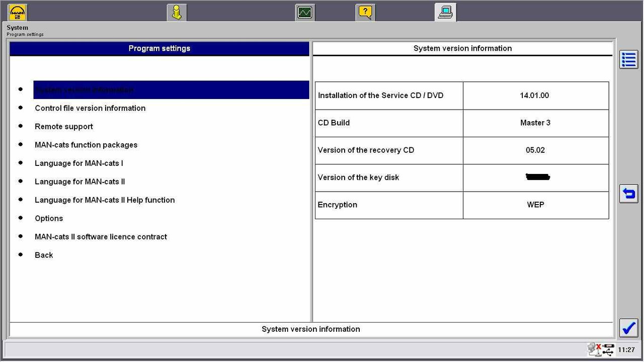Viewport: 644px width, 362px height.
Task: Click Version of the recovery CD cell
Action: [389, 150]
